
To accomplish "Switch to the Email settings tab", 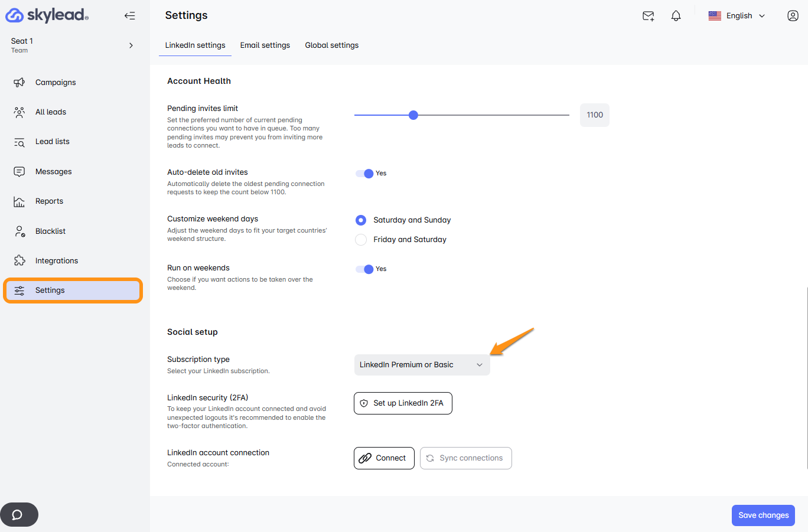I will [265, 45].
